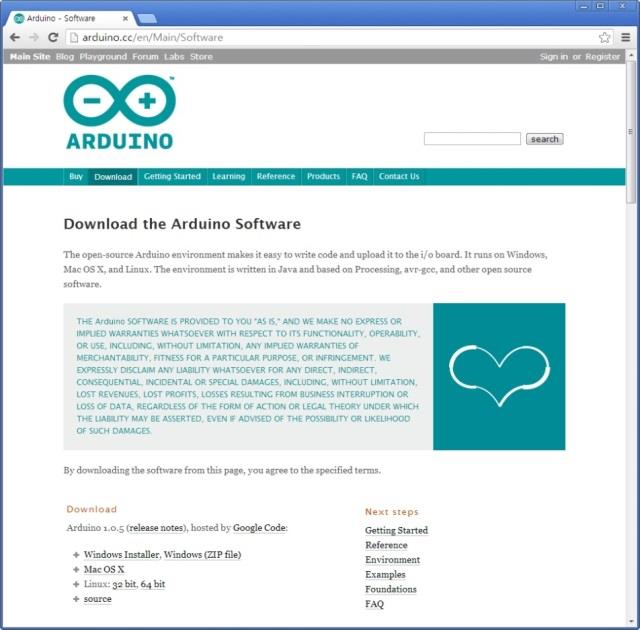Image resolution: width=640 pixels, height=630 pixels.
Task: Bookmark page with the star icon
Action: (x=604, y=38)
